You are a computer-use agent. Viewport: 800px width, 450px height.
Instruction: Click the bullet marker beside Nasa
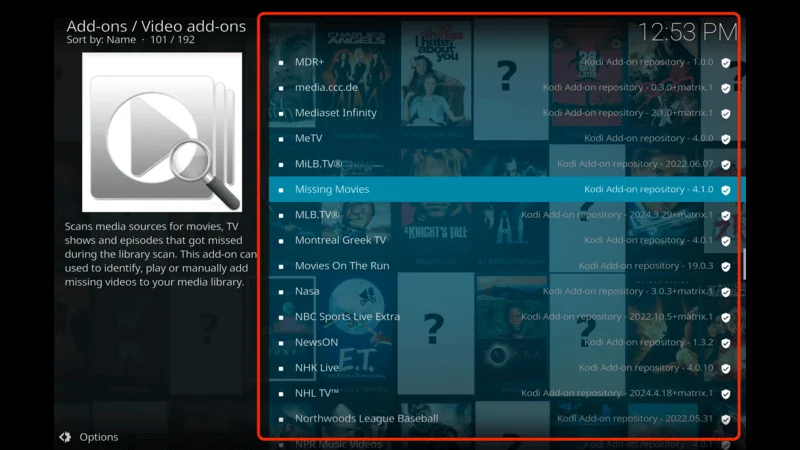click(281, 292)
